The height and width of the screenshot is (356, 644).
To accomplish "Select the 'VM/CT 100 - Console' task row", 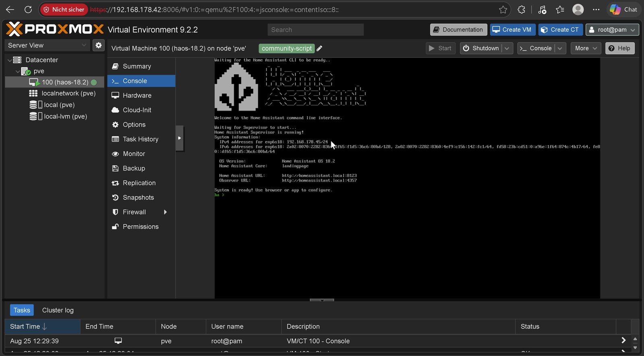I will coord(318,341).
